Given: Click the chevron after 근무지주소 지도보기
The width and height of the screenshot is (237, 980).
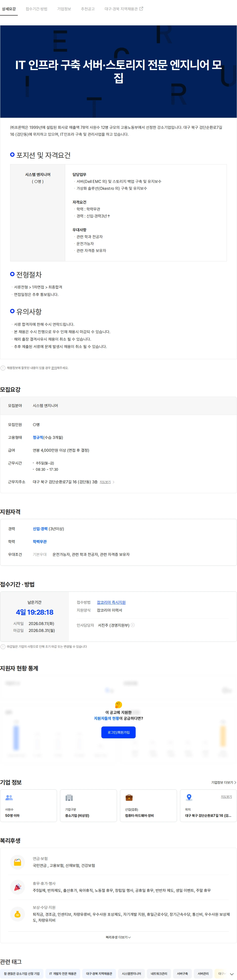Looking at the screenshot, I should point(113,482).
